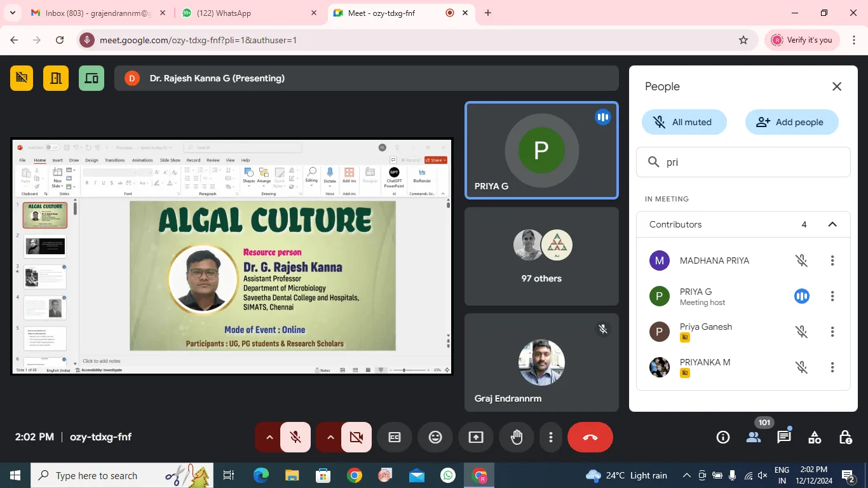Close the People panel
The width and height of the screenshot is (868, 488).
[x=837, y=87]
